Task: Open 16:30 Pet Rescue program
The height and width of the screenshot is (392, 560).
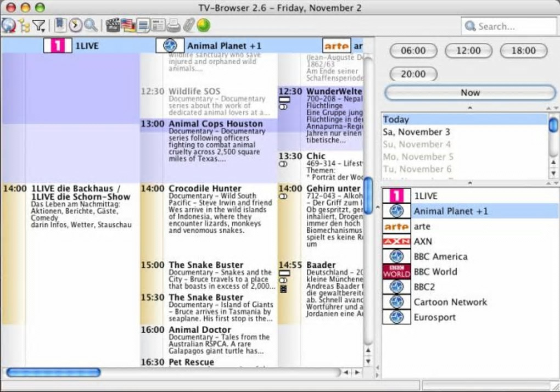Action: pyautogui.click(x=209, y=362)
